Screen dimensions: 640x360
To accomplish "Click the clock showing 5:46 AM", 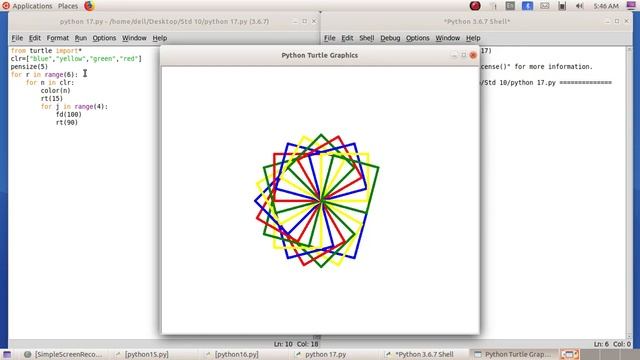I will pos(606,6).
